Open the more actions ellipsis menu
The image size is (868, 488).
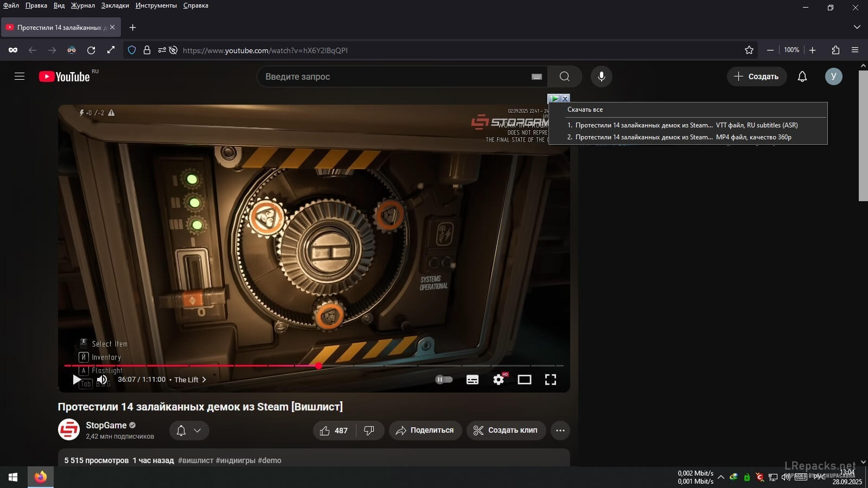point(560,431)
